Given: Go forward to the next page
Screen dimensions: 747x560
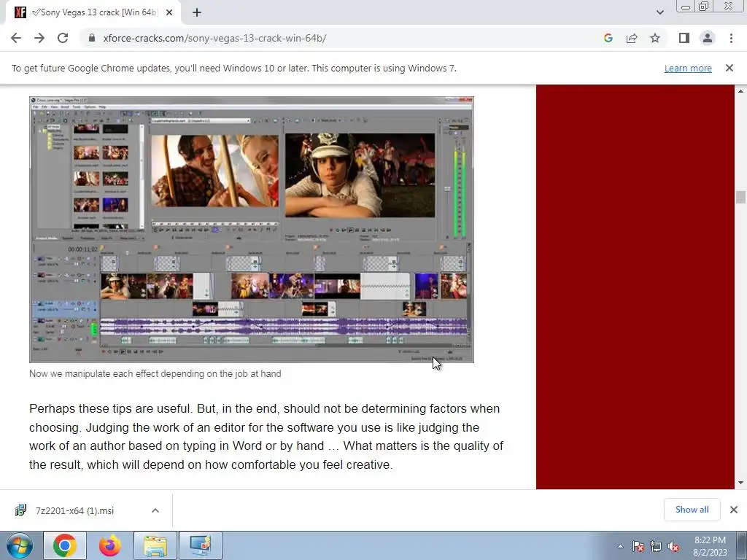Looking at the screenshot, I should [x=39, y=38].
